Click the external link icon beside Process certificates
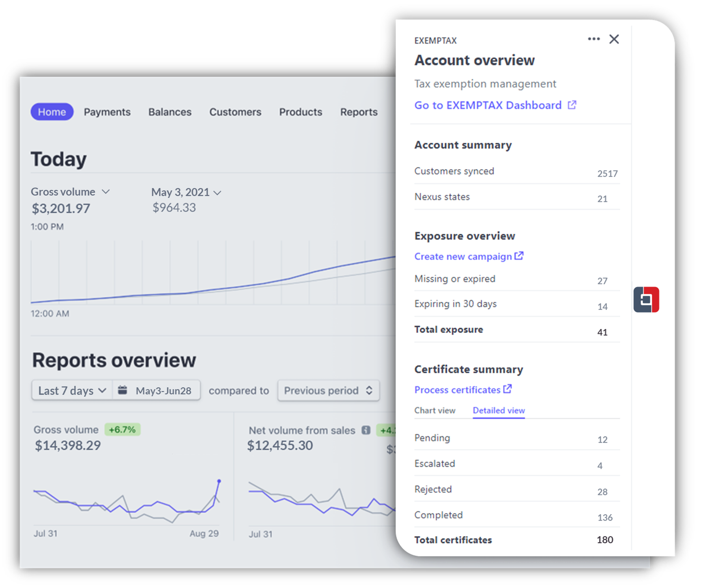Image resolution: width=701 pixels, height=588 pixels. click(507, 389)
